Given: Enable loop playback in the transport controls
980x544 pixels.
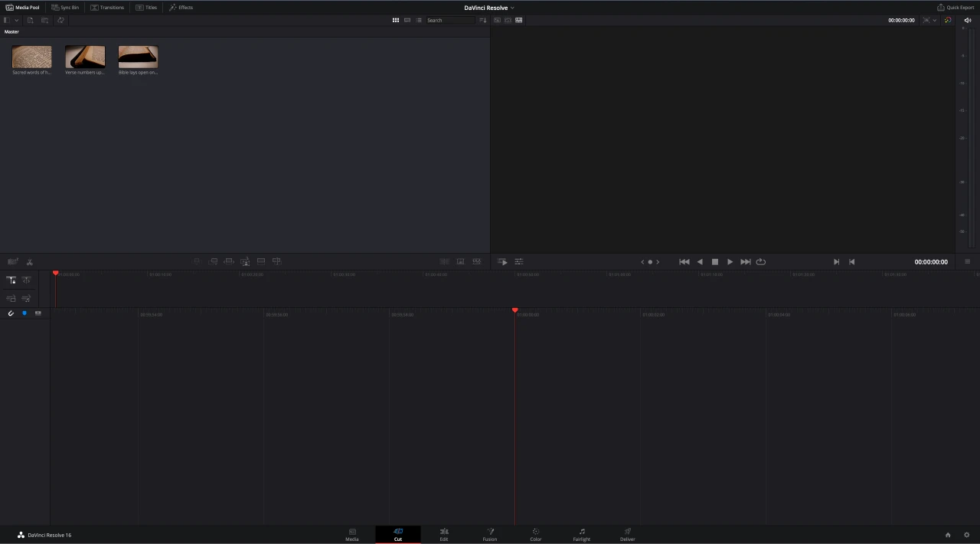Looking at the screenshot, I should click(x=760, y=261).
